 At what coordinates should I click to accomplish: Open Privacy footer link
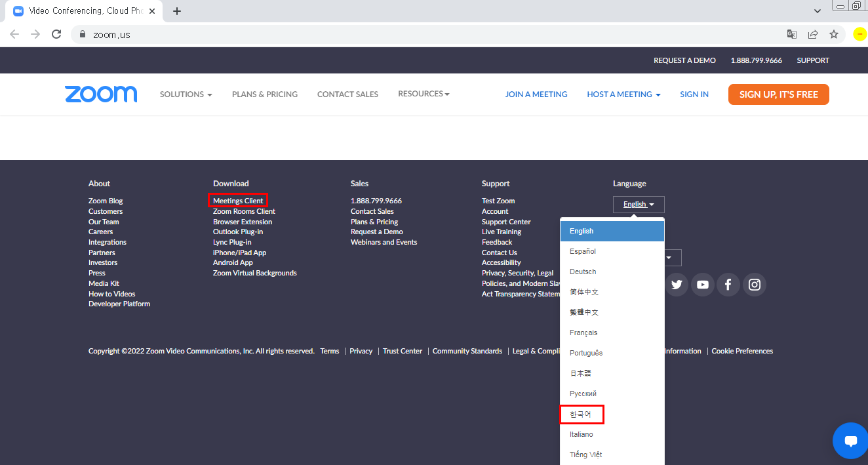pyautogui.click(x=361, y=351)
